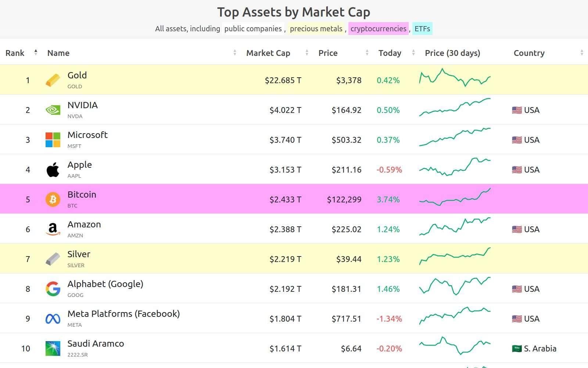Click the 2222.SR ticker symbol
The width and height of the screenshot is (588, 368).
[78, 355]
